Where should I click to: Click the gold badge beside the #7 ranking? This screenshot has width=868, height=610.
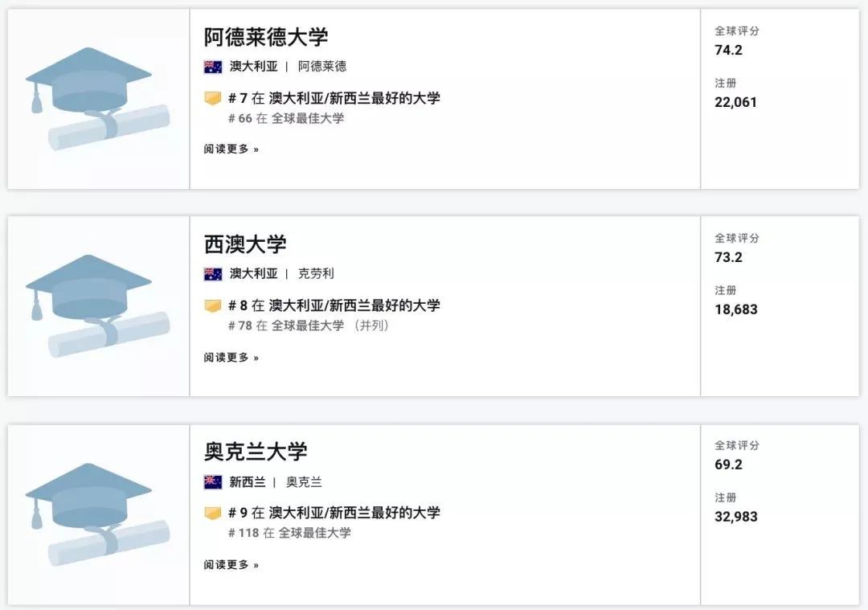click(x=212, y=99)
